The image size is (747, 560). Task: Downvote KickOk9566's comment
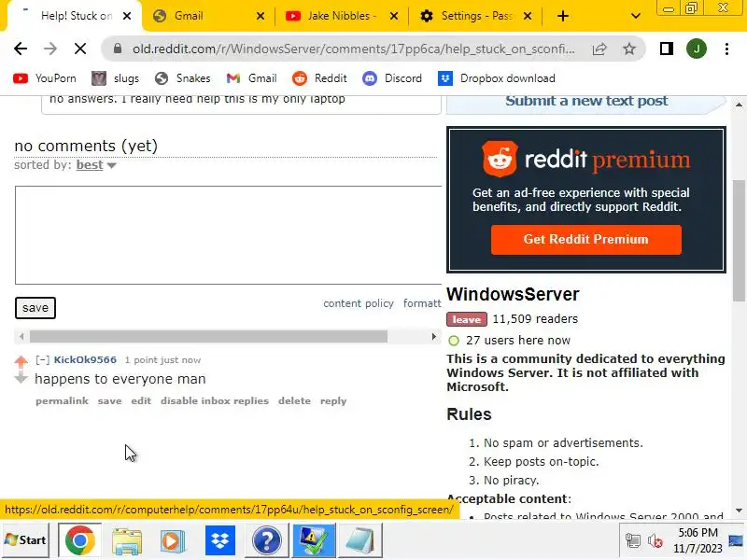pyautogui.click(x=21, y=378)
